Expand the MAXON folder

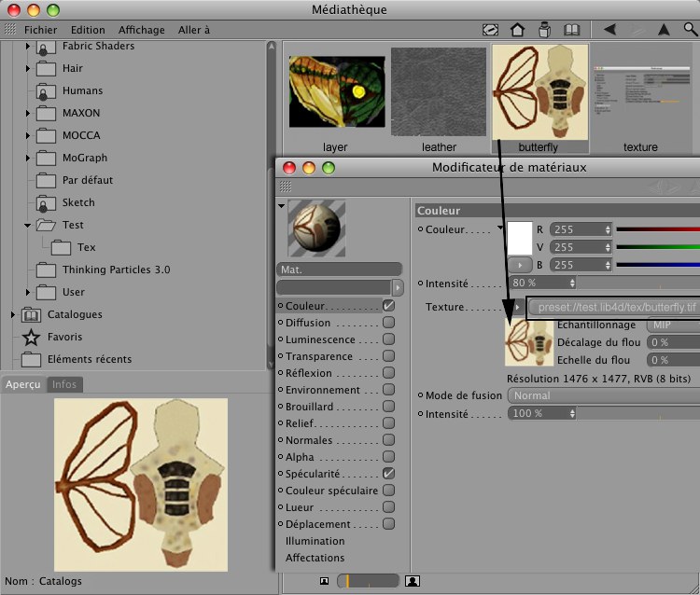28,113
